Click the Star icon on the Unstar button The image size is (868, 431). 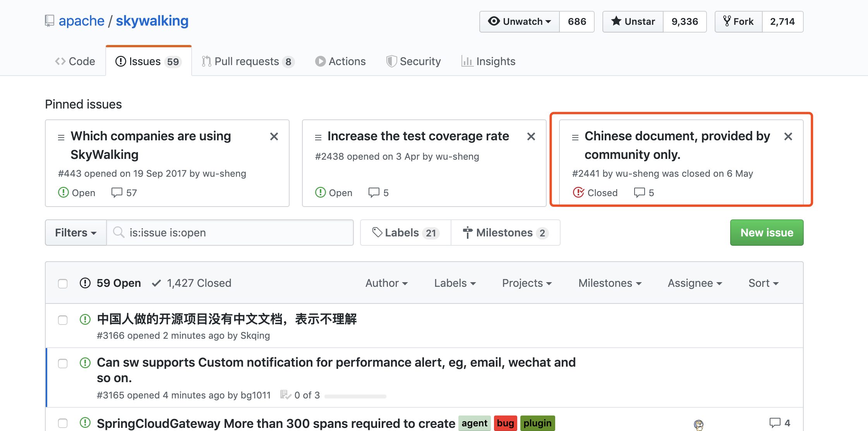[616, 21]
